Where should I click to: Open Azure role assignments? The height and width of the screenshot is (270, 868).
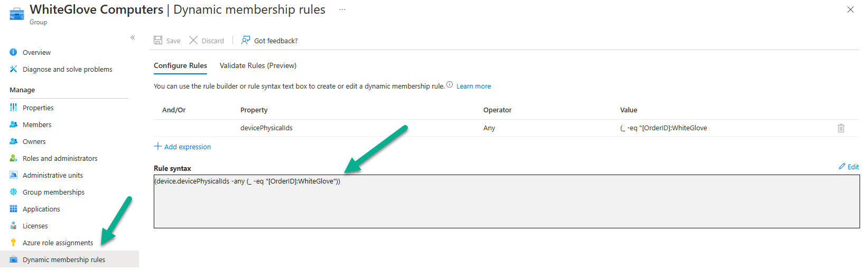(58, 243)
